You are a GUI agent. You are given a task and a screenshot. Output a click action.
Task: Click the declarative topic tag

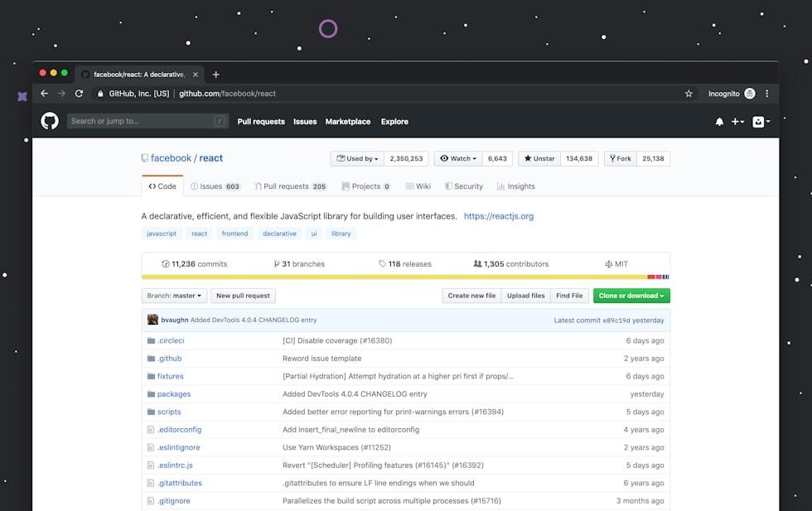click(280, 234)
